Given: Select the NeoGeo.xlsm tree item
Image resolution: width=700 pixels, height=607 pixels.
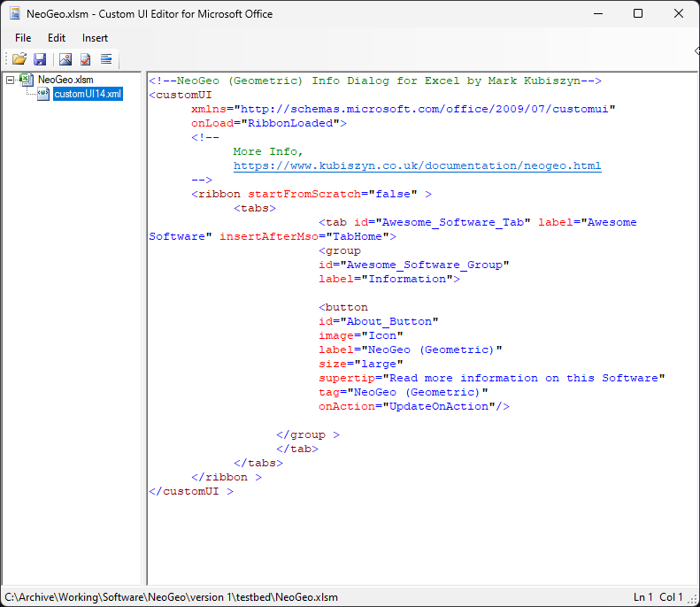Looking at the screenshot, I should [65, 80].
